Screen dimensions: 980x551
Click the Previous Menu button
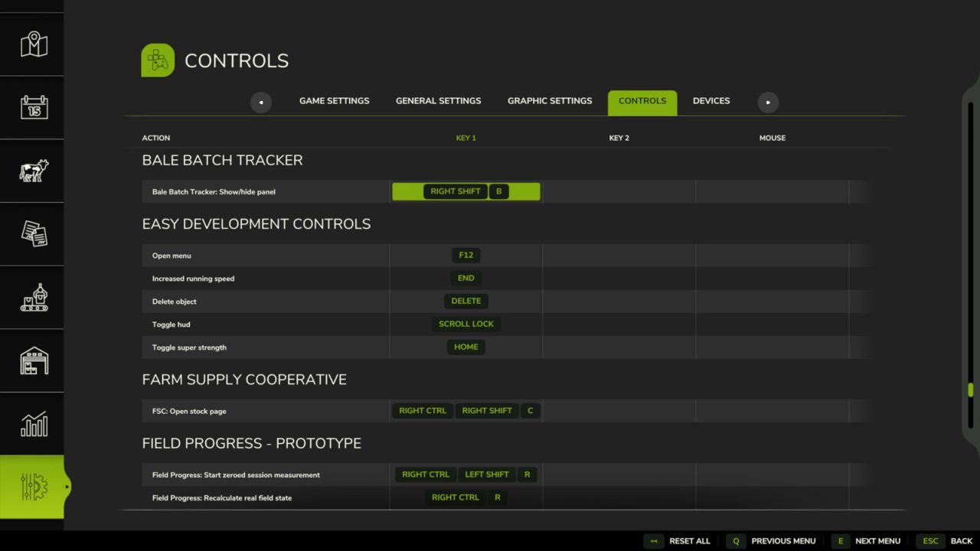coord(771,541)
